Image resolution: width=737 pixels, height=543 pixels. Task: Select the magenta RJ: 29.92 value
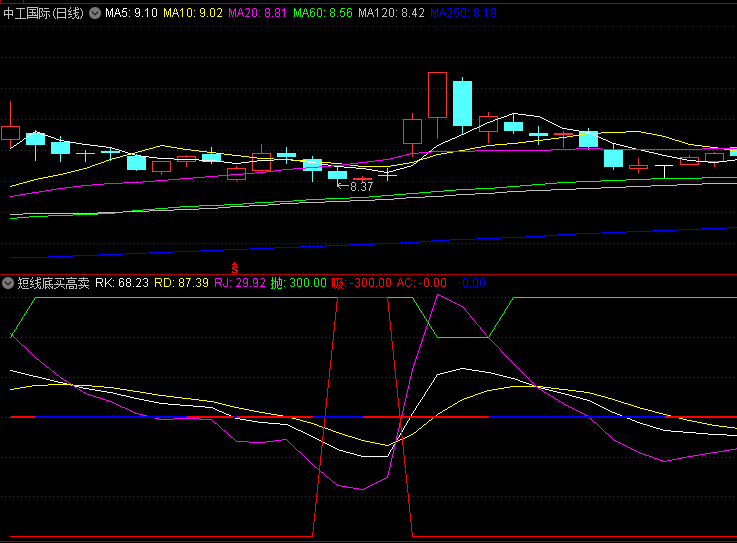[x=240, y=283]
